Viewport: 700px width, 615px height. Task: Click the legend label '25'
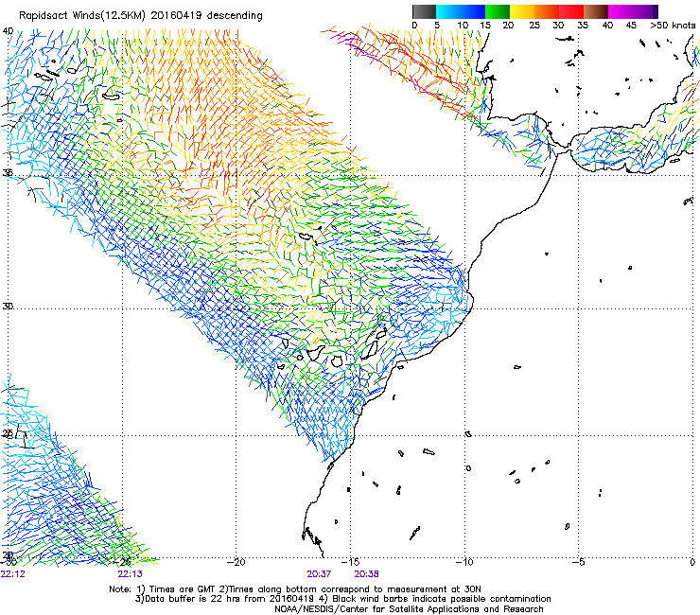pyautogui.click(x=534, y=26)
